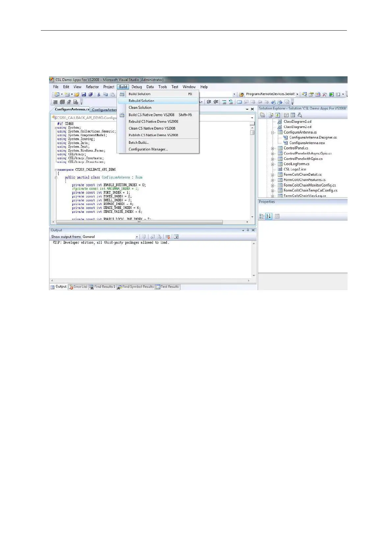Open the Refactor menu
The height and width of the screenshot is (554, 392).
click(92, 87)
